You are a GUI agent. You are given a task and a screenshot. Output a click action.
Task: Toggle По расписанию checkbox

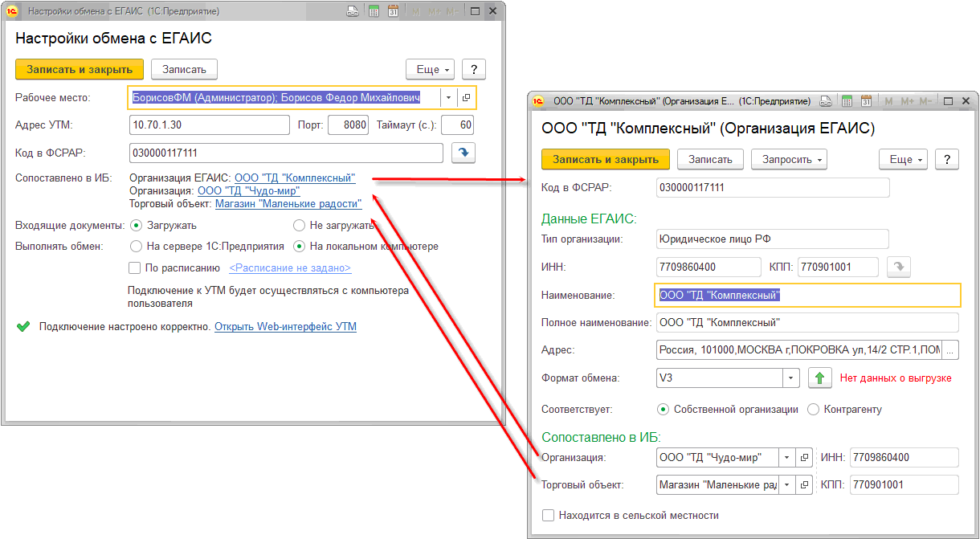tap(135, 267)
